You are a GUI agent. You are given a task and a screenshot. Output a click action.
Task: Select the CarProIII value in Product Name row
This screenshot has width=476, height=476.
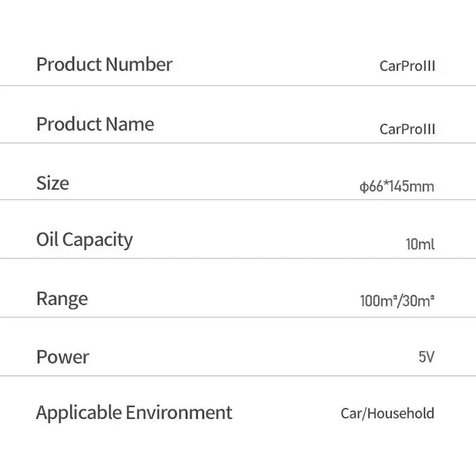tap(407, 129)
